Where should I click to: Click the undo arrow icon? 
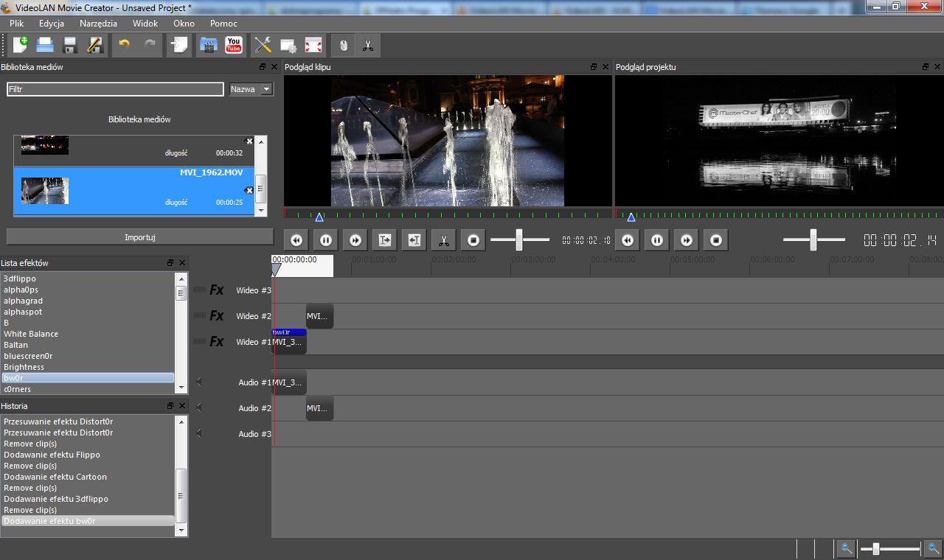click(124, 45)
